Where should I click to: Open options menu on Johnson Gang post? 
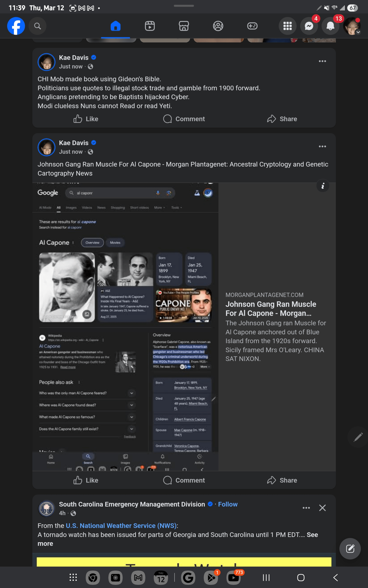pyautogui.click(x=322, y=147)
